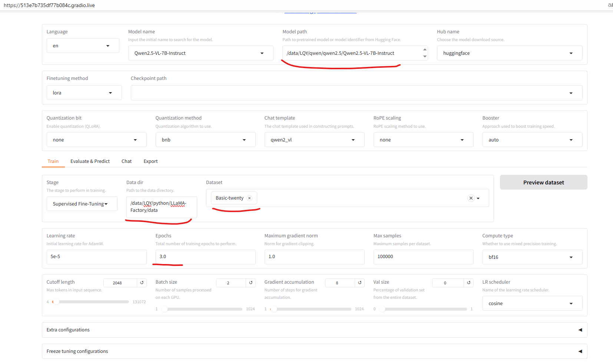
Task: Click the Gradient accumulation number box
Action: point(340,283)
